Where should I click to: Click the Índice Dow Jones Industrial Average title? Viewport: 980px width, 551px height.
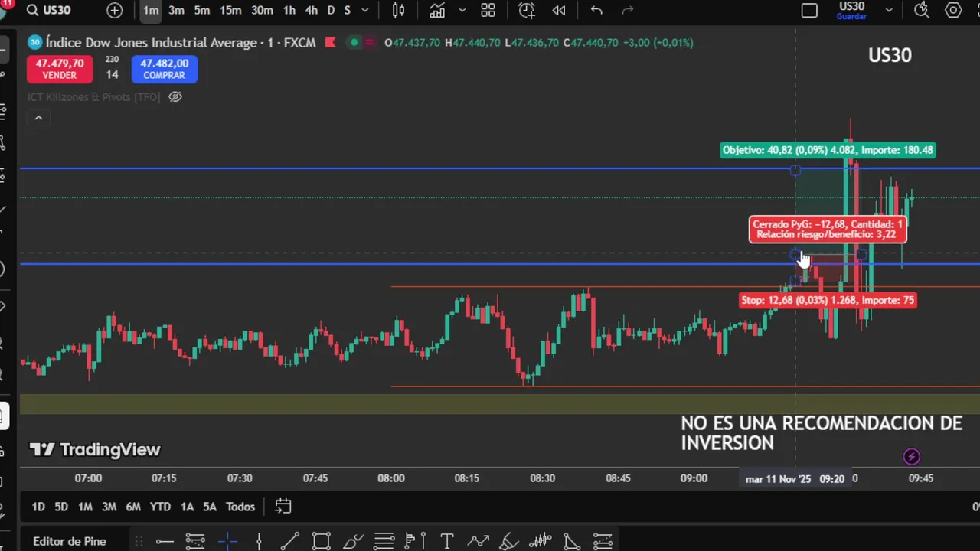pyautogui.click(x=151, y=42)
